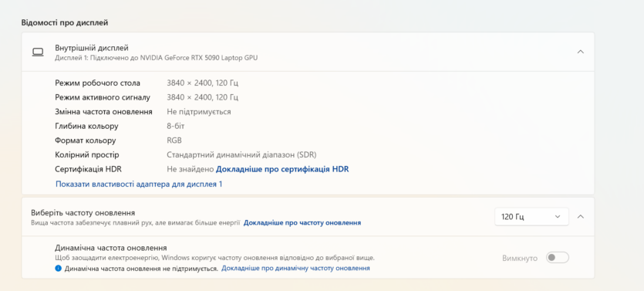
Task: Open Докладніше про динамічну частоту оновлення link
Action: click(x=295, y=269)
